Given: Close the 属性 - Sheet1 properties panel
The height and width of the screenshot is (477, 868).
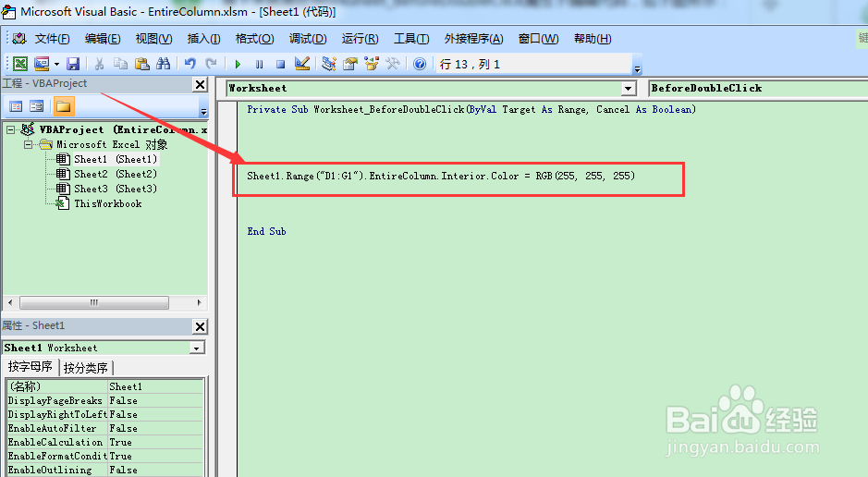Looking at the screenshot, I should (200, 326).
